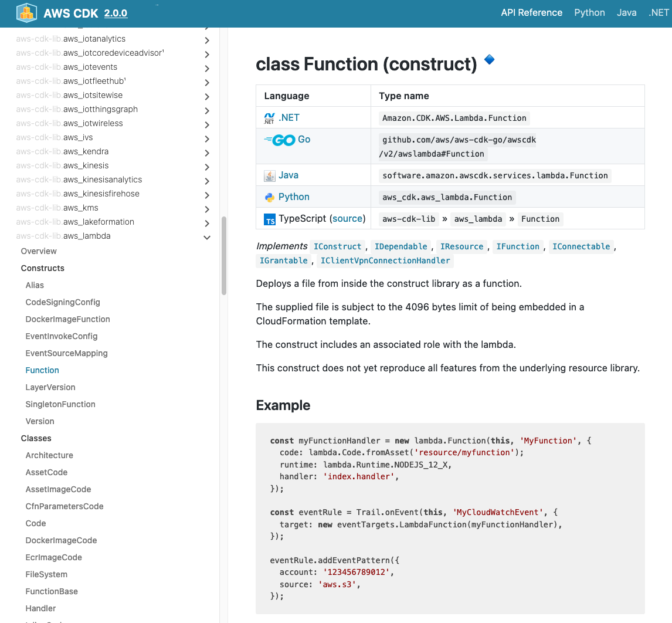Select EventSourceMapping in sidebar
This screenshot has width=672, height=623.
click(66, 353)
